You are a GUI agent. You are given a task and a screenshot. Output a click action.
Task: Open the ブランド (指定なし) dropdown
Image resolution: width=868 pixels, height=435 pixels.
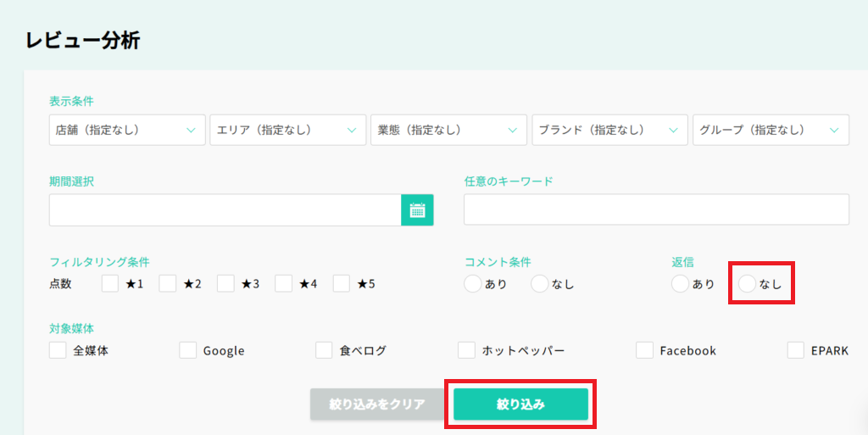pyautogui.click(x=609, y=130)
